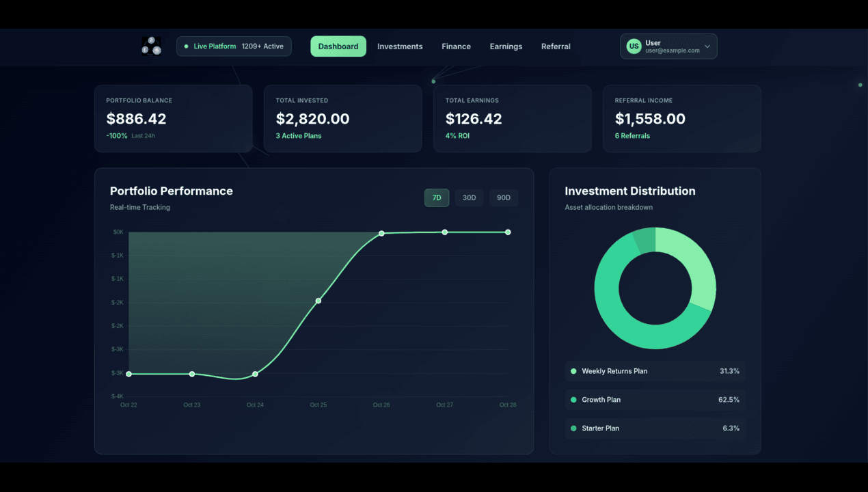Image resolution: width=868 pixels, height=492 pixels.
Task: Click the 3 Active Plans link
Action: 299,136
